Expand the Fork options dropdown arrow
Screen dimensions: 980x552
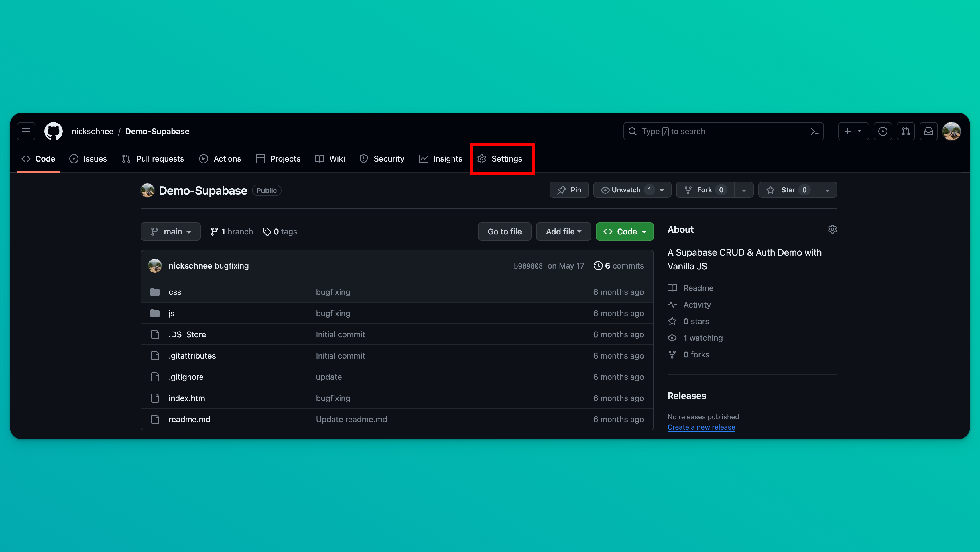(744, 190)
